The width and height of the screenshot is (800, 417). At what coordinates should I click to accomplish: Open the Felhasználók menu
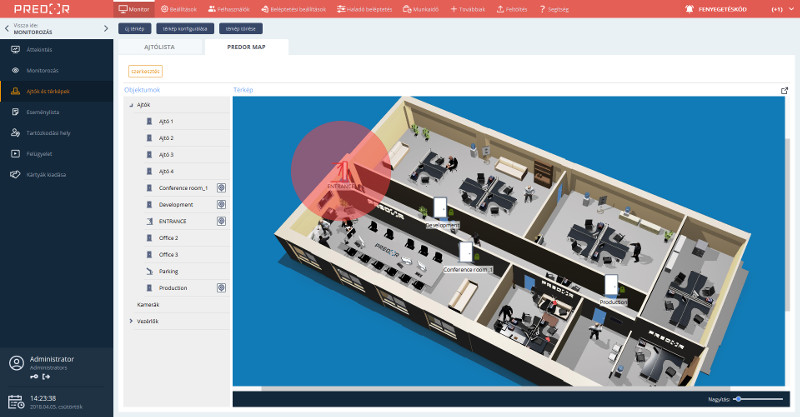[229, 9]
